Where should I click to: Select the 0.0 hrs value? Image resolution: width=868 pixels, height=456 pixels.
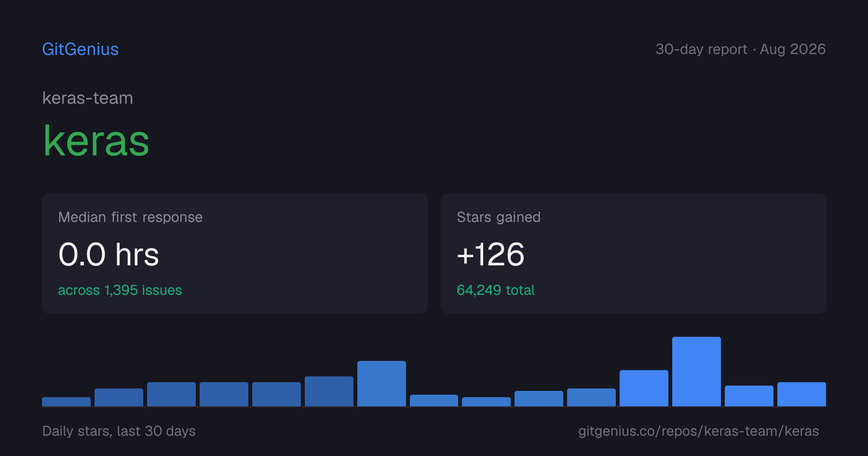click(x=108, y=254)
